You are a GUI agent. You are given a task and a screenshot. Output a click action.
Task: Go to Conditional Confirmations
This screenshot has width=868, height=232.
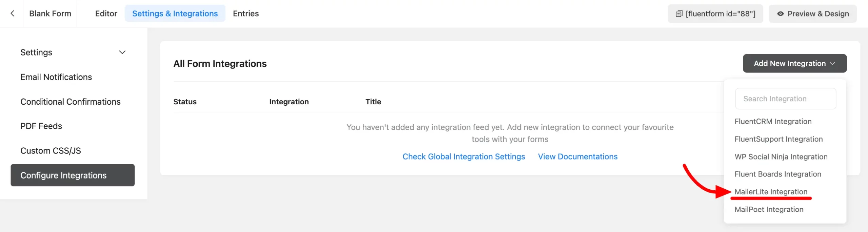pos(70,102)
